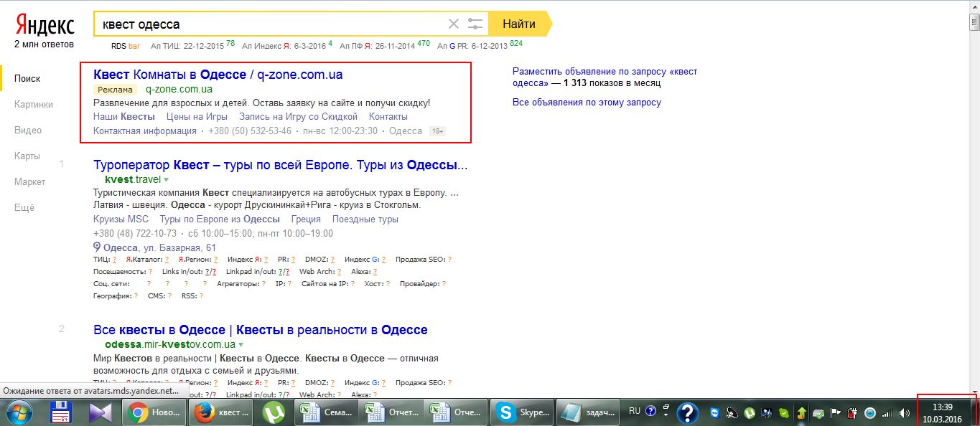Click the vertical scrollbar up arrow

(x=974, y=6)
